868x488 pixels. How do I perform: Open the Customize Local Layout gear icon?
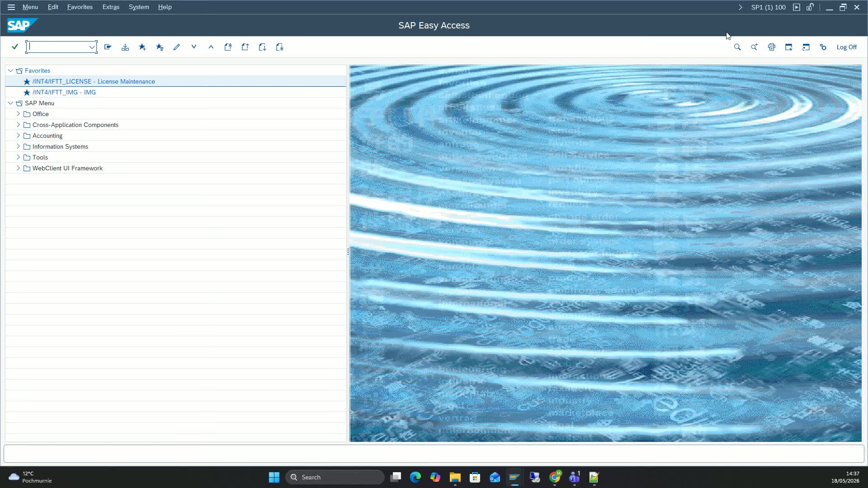(x=823, y=47)
